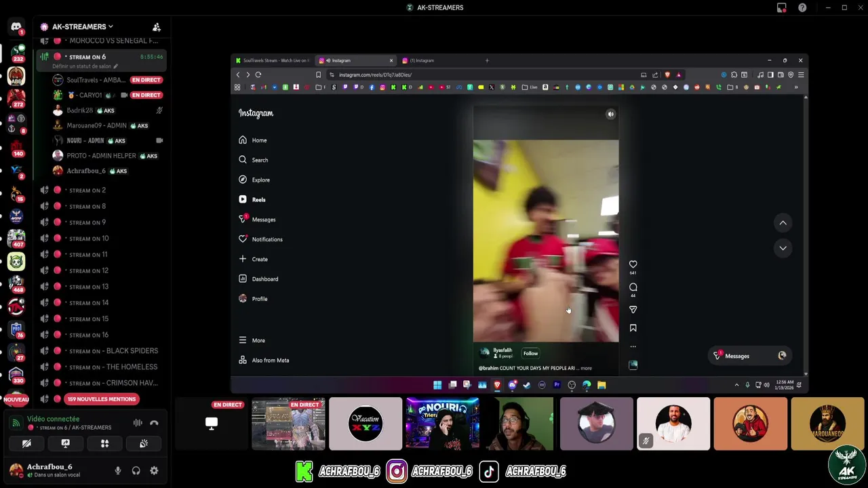The width and height of the screenshot is (868, 488).
Task: Join the STREAM ON 10 voice channel
Action: (102, 239)
